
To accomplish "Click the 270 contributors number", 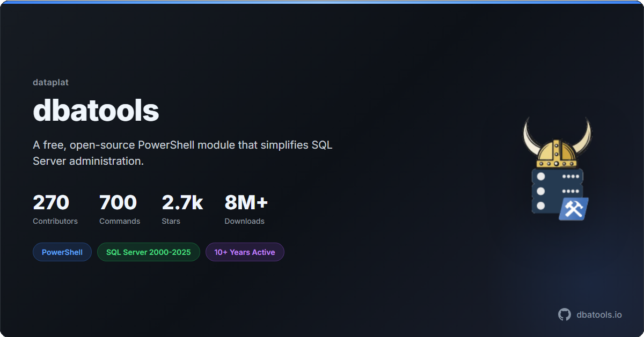I will [51, 202].
